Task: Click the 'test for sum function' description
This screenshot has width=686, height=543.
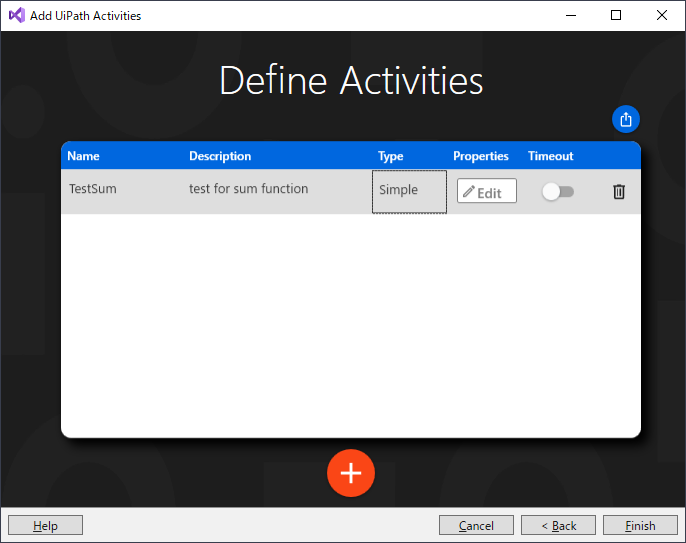Action: pyautogui.click(x=248, y=189)
